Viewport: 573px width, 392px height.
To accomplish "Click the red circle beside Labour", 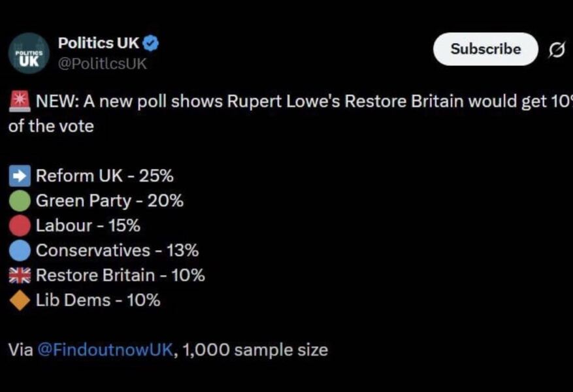I will (x=20, y=226).
